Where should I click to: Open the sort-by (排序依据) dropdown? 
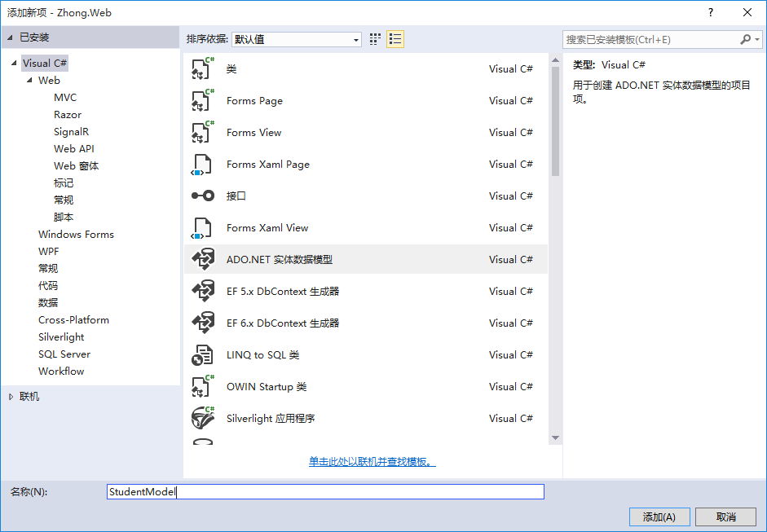297,39
